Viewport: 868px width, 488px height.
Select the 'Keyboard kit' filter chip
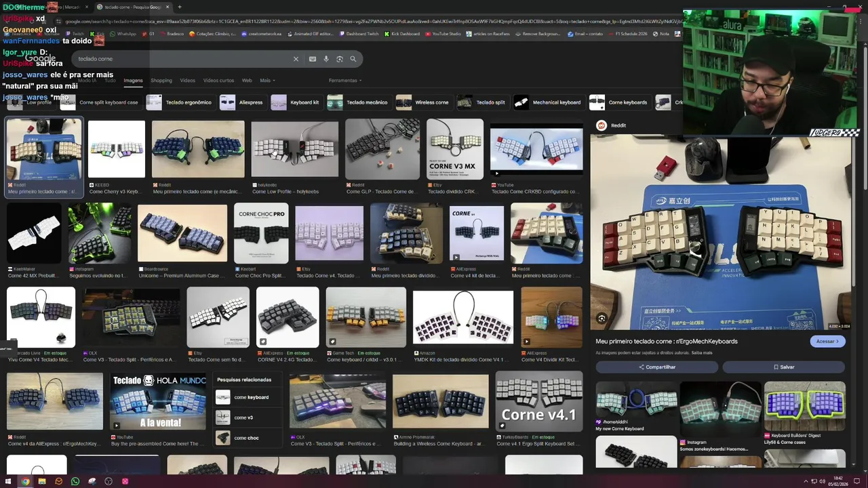coord(296,102)
